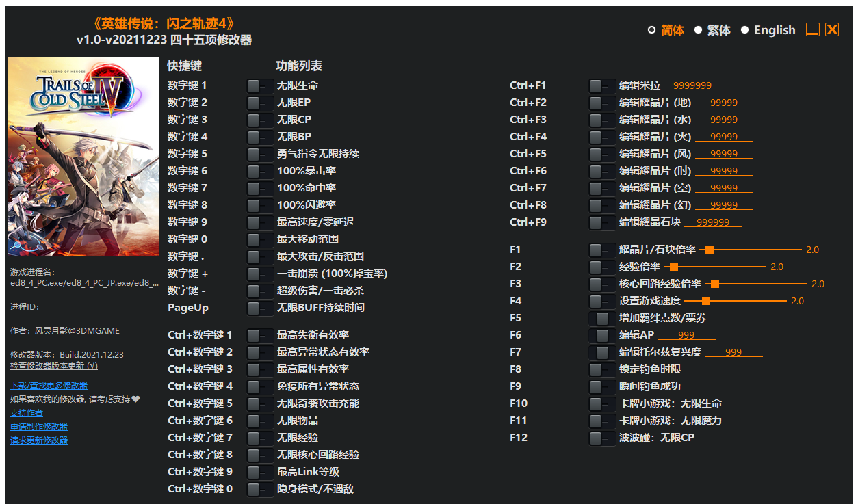Toggle 无限EP switch
The image size is (858, 504).
click(x=260, y=103)
